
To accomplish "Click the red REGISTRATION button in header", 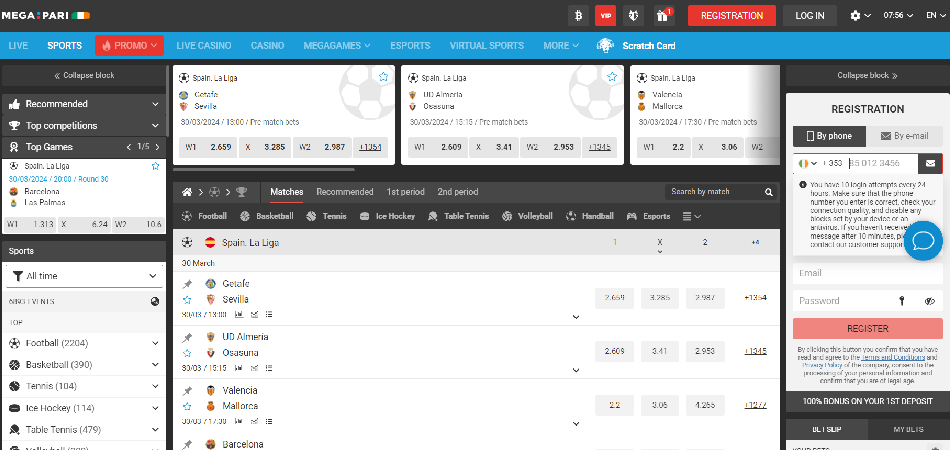I will (x=731, y=15).
